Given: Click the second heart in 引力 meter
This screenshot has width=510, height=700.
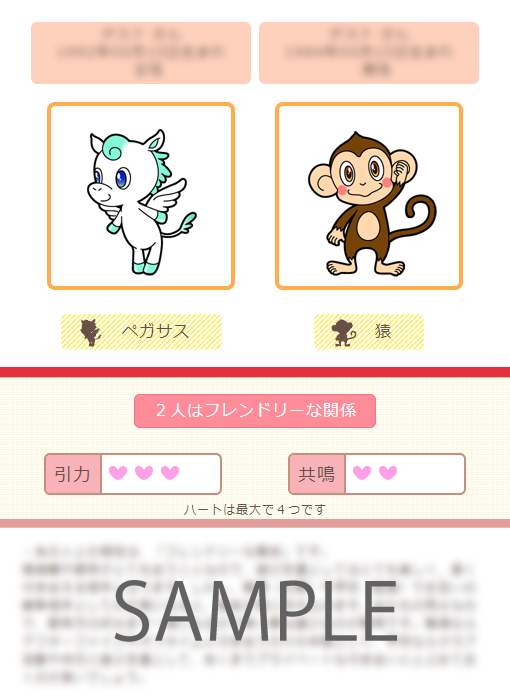Looking at the screenshot, I should click(x=144, y=473).
